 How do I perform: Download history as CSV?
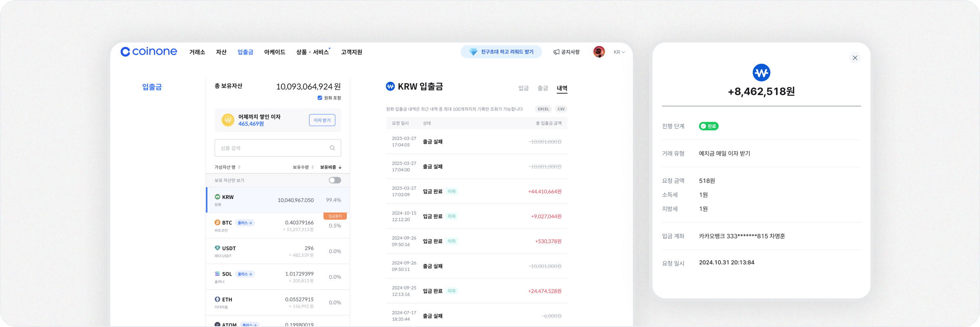(x=561, y=109)
